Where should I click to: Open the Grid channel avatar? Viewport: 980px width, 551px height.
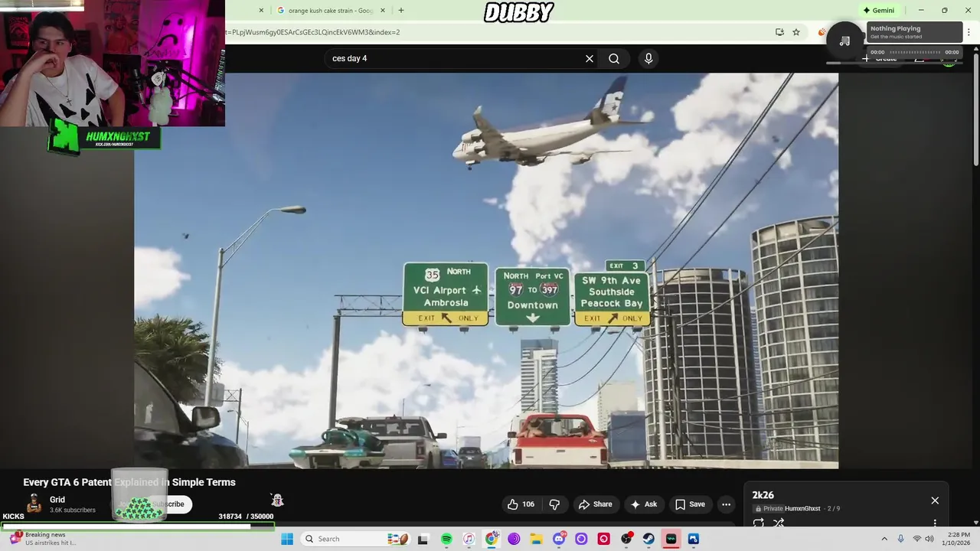34,503
